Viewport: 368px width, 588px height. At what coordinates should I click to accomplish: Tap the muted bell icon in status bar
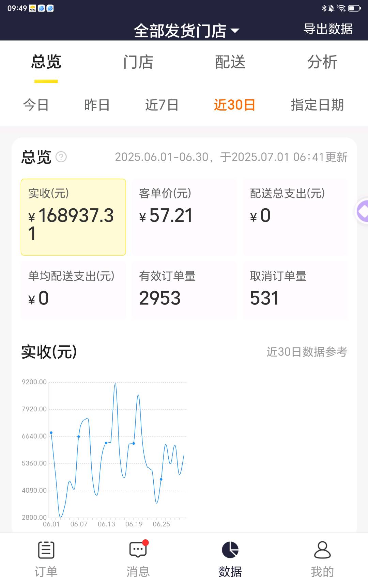coord(331,8)
